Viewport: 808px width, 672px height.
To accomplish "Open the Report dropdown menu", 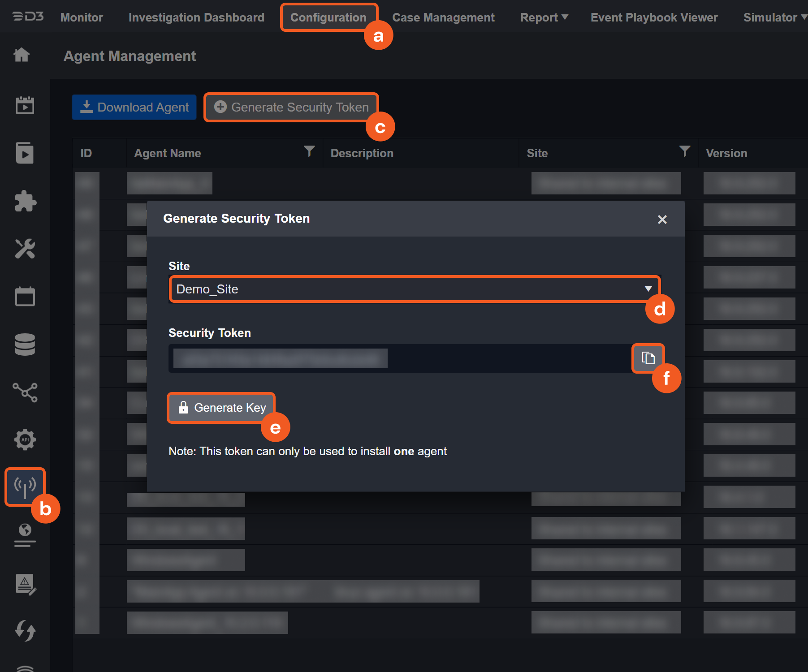I will pyautogui.click(x=544, y=17).
